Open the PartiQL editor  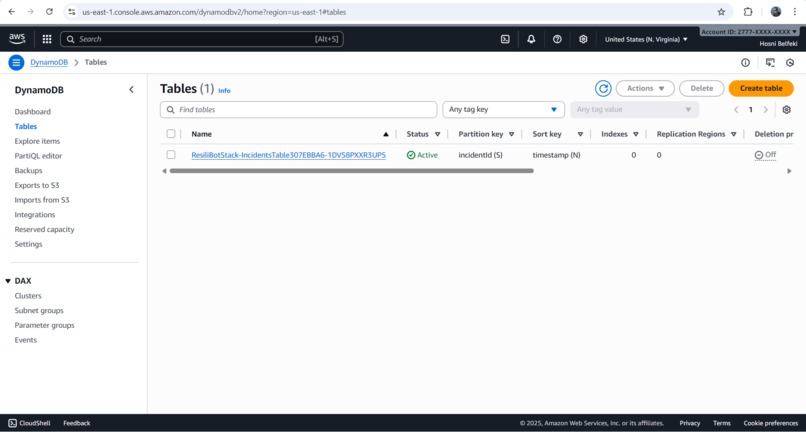[38, 156]
